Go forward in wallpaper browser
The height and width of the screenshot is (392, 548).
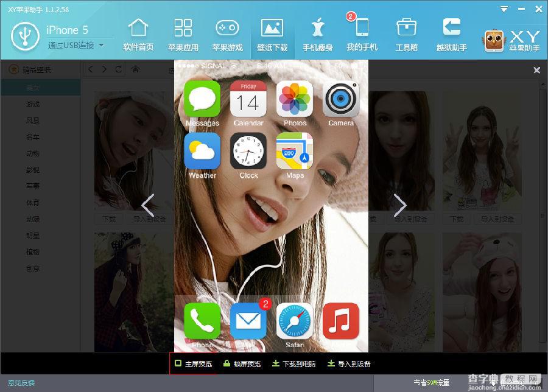[104, 69]
